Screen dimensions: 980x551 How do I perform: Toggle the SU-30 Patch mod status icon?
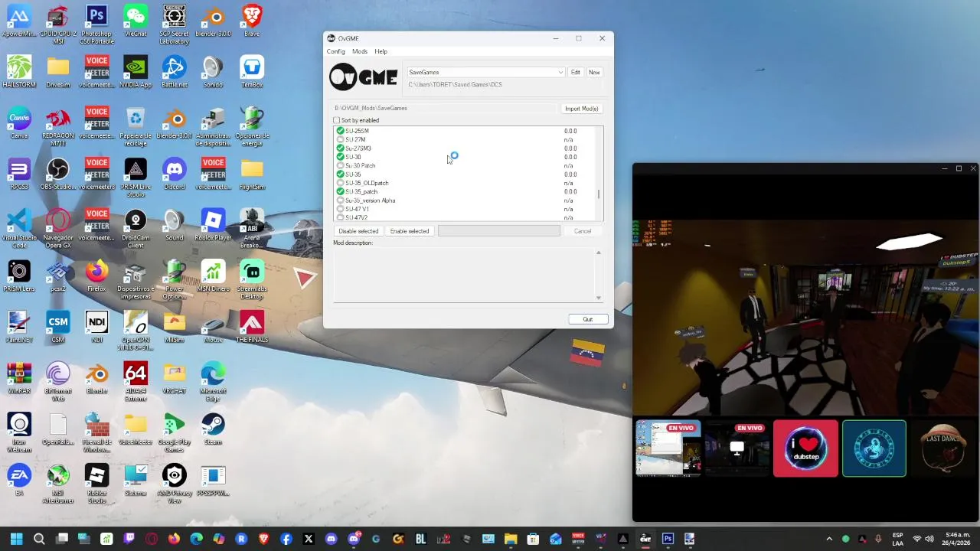tap(341, 166)
